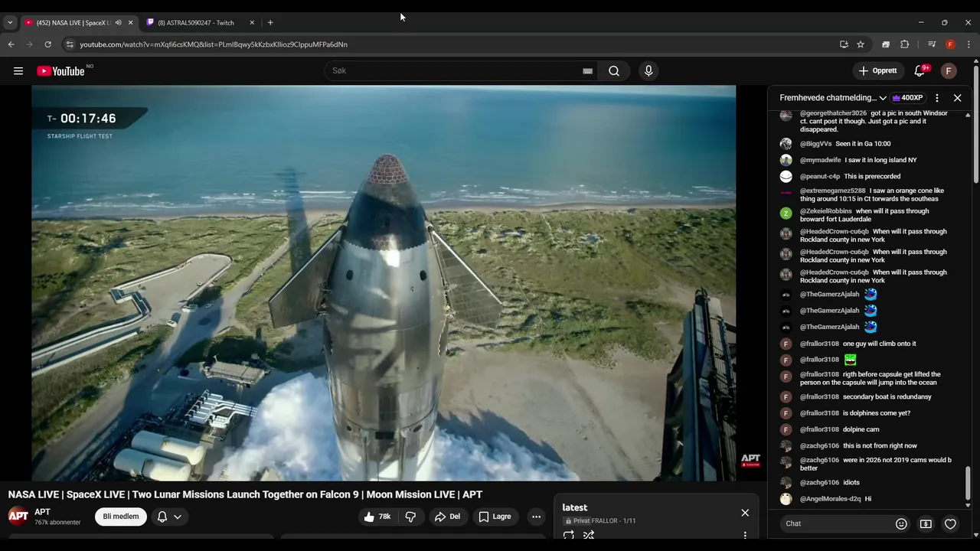This screenshot has height=551, width=980.
Task: Open the on-screen keyboard icon in search box
Action: point(587,71)
